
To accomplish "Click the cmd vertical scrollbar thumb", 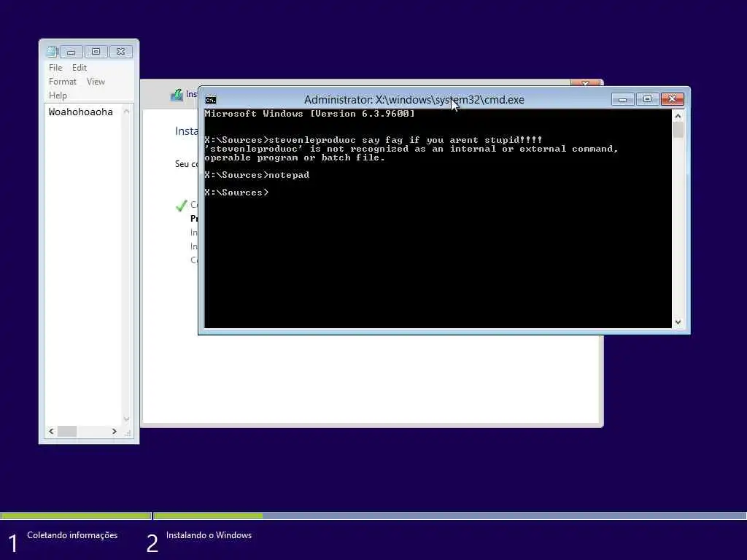I will (678, 130).
